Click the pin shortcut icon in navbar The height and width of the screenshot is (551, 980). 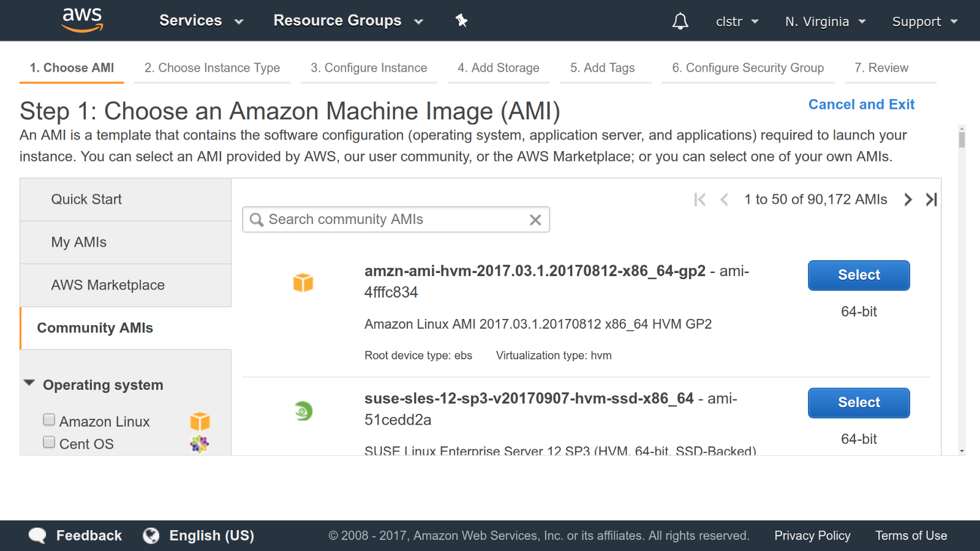pos(461,21)
